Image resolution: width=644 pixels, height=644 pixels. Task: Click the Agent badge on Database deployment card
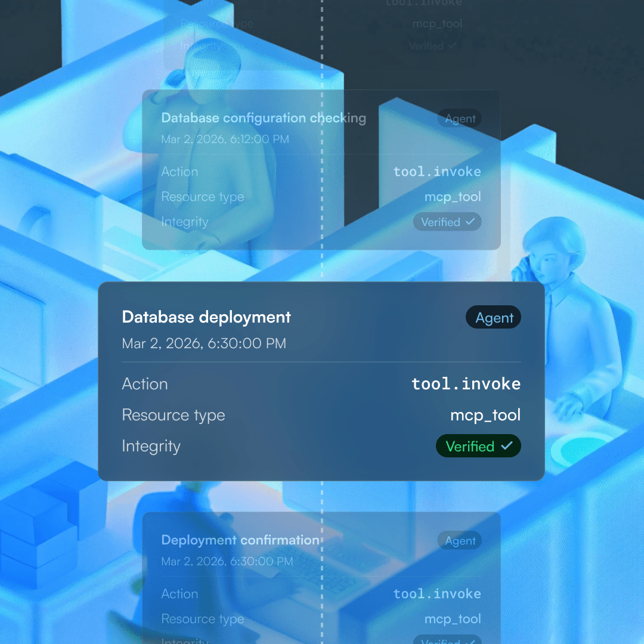click(x=493, y=317)
